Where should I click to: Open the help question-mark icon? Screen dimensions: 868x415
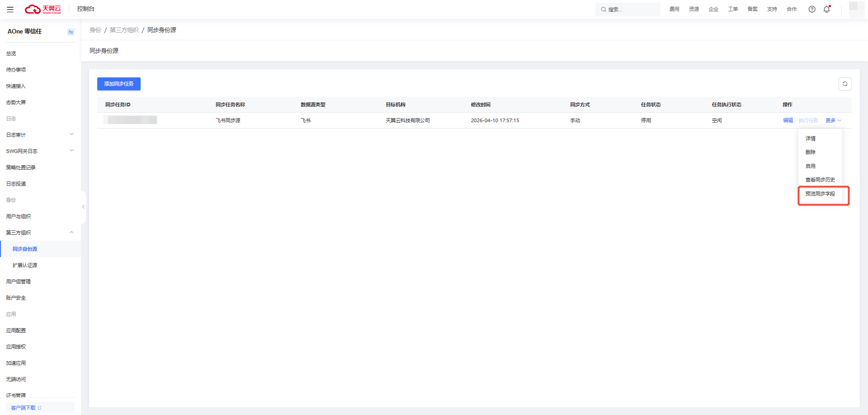pos(812,9)
